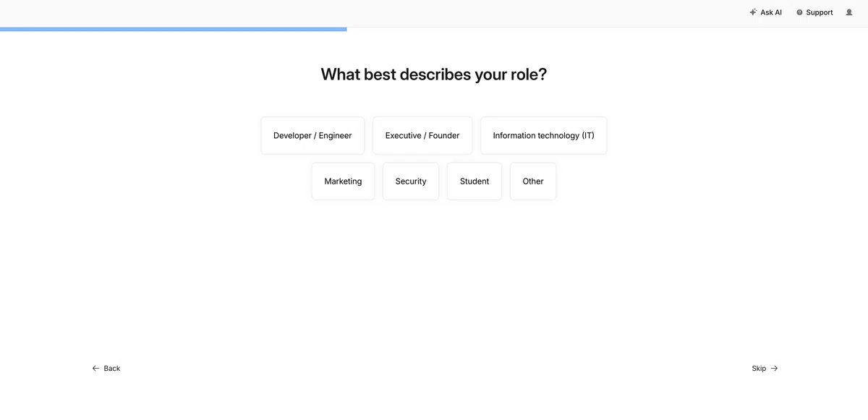
Task: Click the blue onboarding progress bar
Action: pos(173,29)
